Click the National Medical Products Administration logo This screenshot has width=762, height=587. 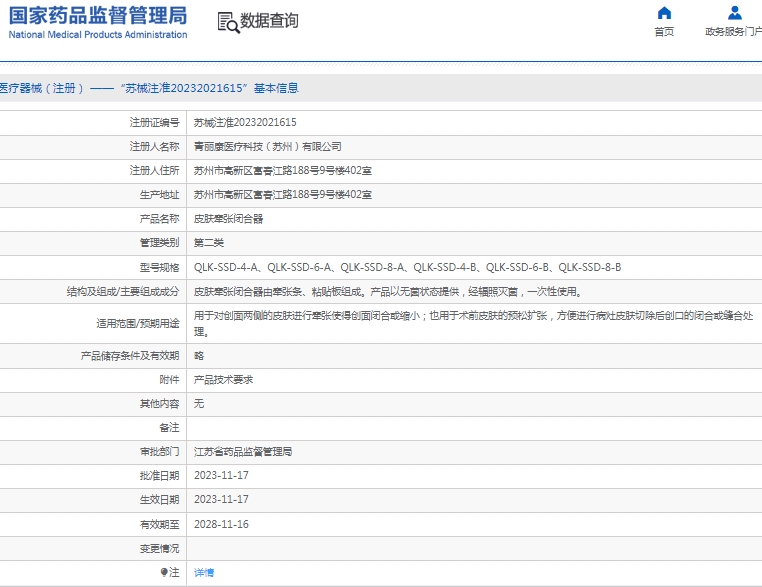click(98, 22)
